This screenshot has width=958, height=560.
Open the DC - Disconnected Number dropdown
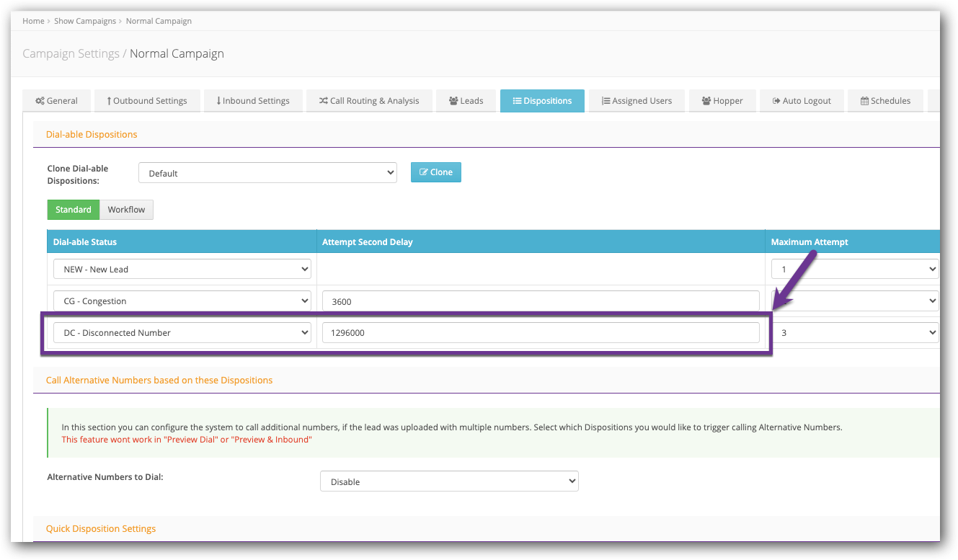182,332
